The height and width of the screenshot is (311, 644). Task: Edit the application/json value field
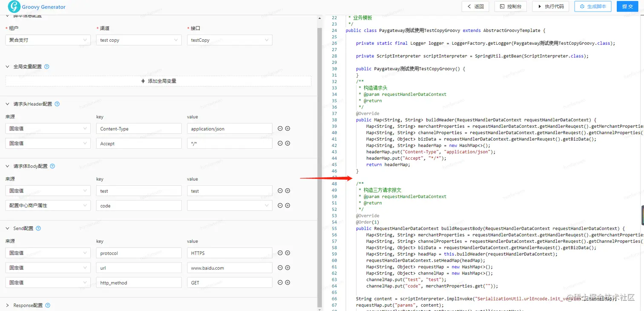230,129
